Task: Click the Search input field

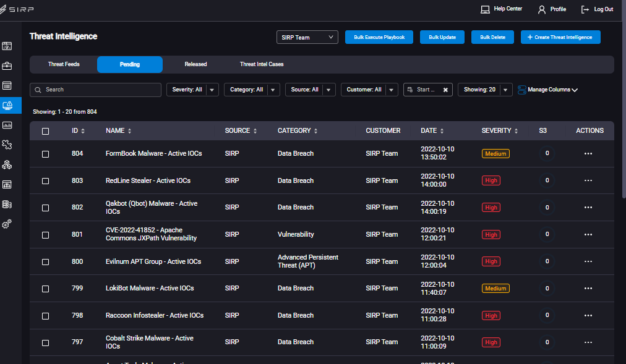Action: point(95,90)
